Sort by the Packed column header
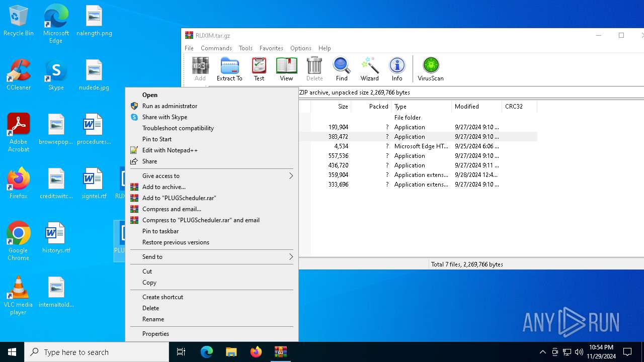The height and width of the screenshot is (362, 644). pos(371,107)
